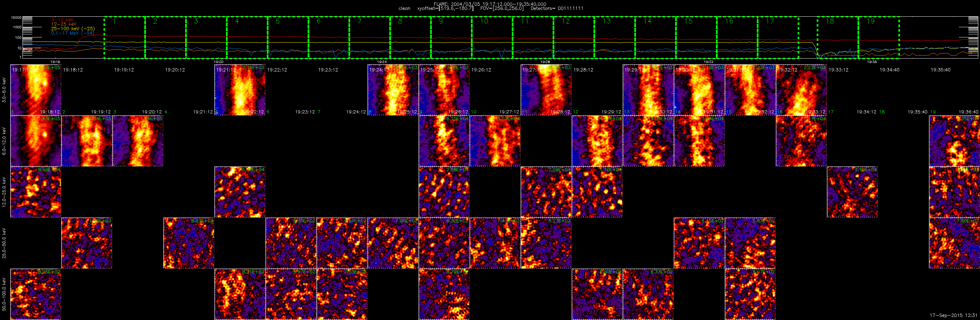Screen dimensions: 980x320
Task: Select the 25.0-50.0 keV image labeled 6.27E+02
Action: click(546, 243)
